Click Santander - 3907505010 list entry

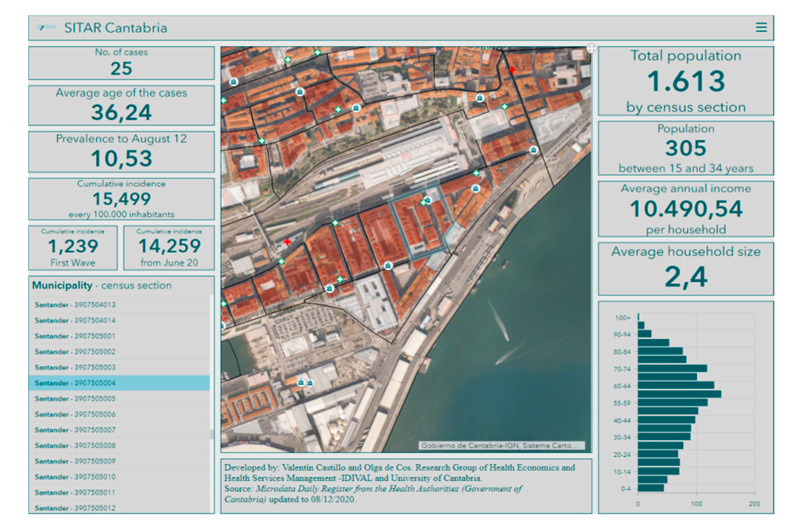pyautogui.click(x=75, y=477)
